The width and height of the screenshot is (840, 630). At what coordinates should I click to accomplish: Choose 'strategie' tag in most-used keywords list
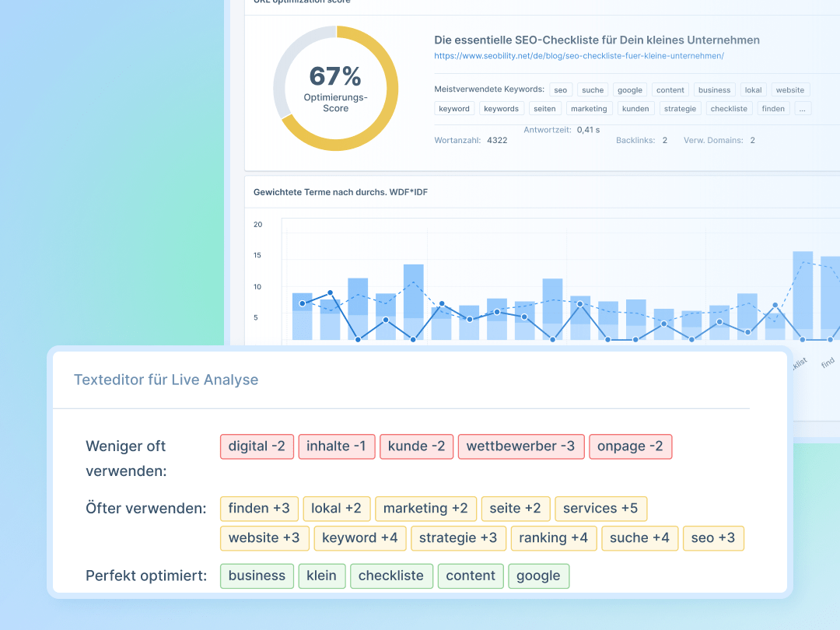(x=681, y=109)
